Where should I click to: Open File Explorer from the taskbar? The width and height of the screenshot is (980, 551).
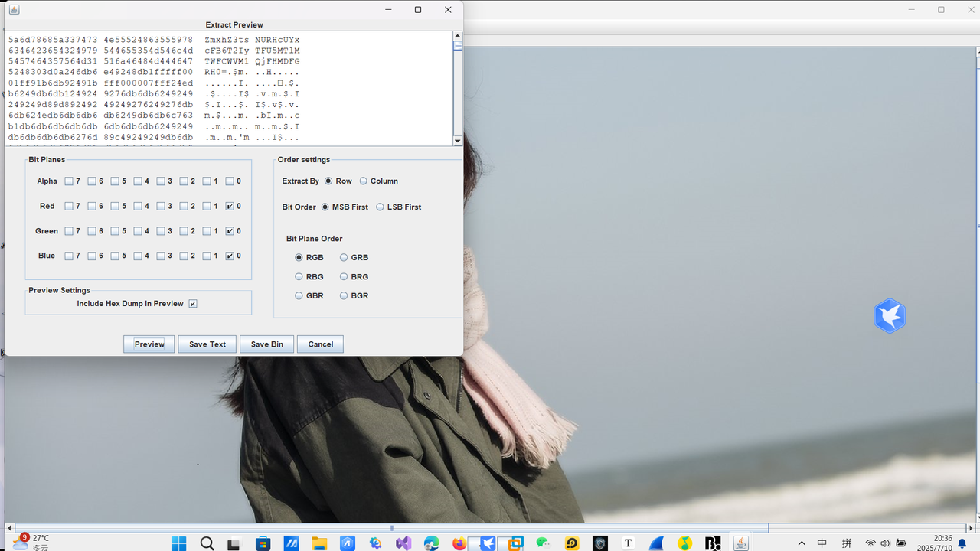[318, 543]
